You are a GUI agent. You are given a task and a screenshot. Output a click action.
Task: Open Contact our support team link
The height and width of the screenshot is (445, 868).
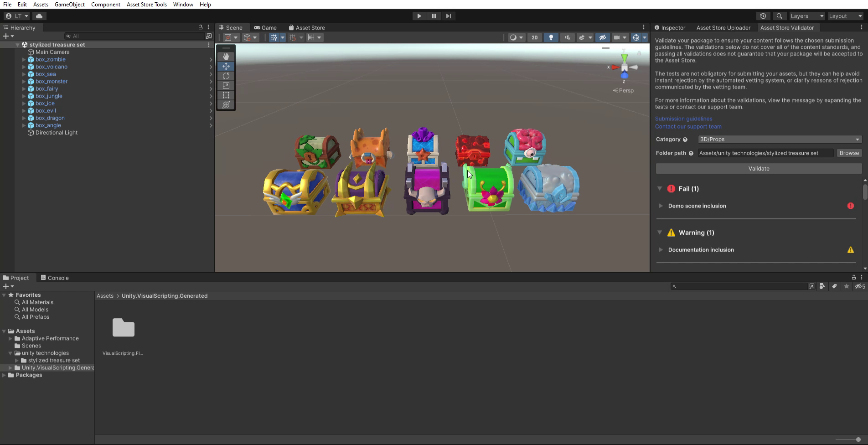click(688, 126)
